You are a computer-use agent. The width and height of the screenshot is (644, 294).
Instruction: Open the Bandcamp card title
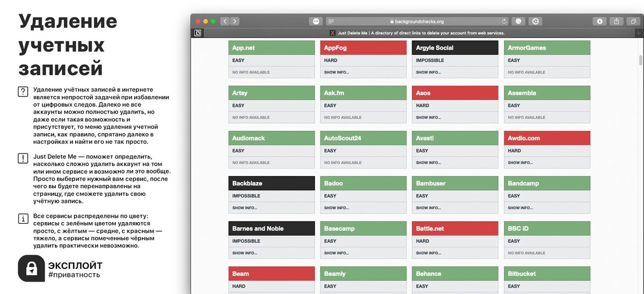coord(547,183)
